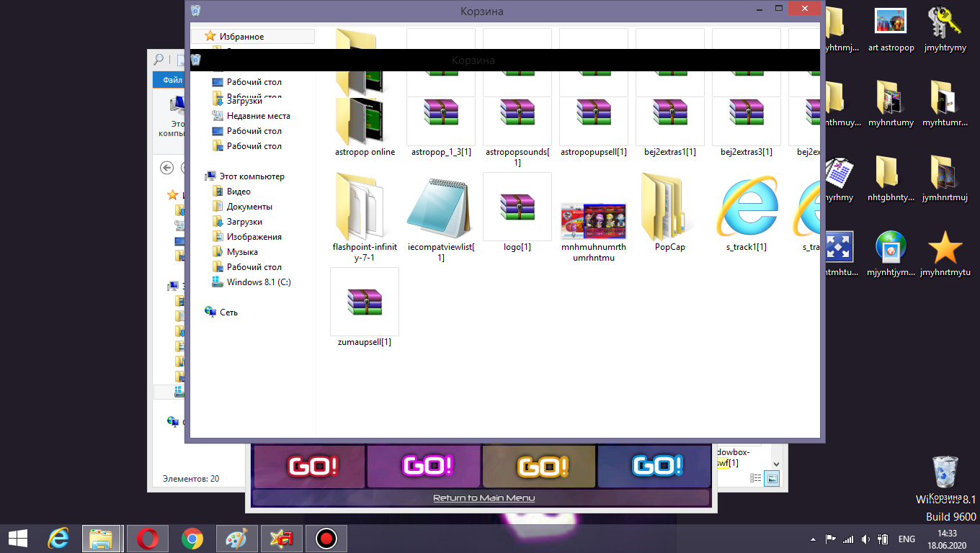Select the jymhnrtmuj desktop folder
Image resolution: width=980 pixels, height=553 pixels.
[x=945, y=179]
